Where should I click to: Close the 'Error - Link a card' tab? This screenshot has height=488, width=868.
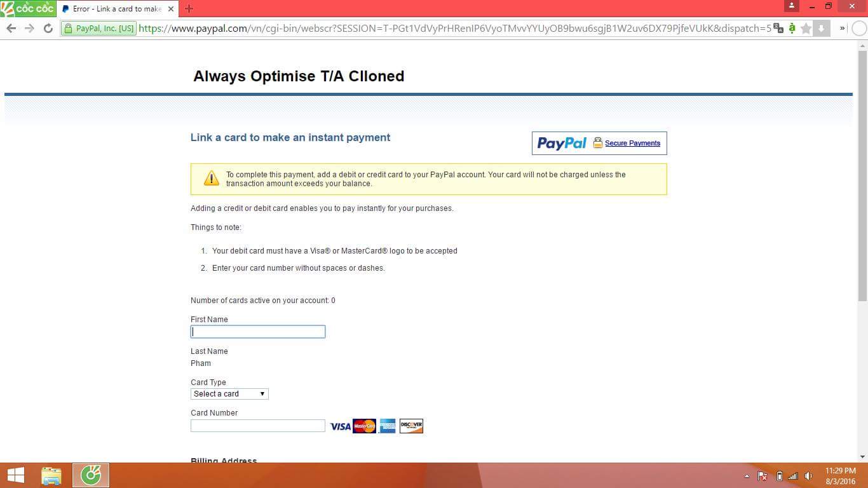point(170,9)
